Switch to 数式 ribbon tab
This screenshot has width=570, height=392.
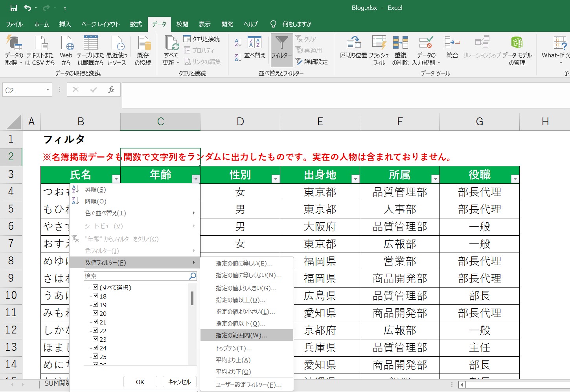tap(136, 24)
